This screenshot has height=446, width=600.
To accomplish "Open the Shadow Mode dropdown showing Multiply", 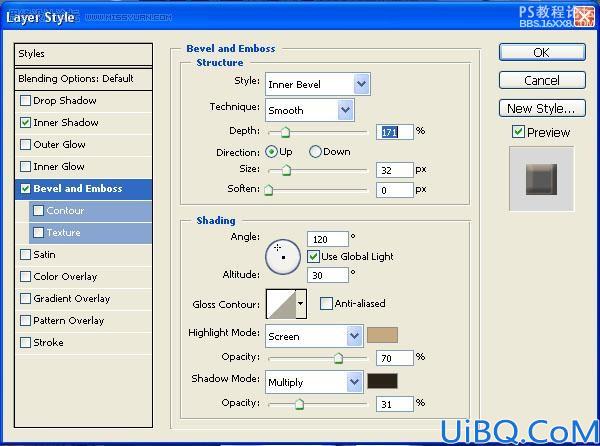I will tap(314, 382).
